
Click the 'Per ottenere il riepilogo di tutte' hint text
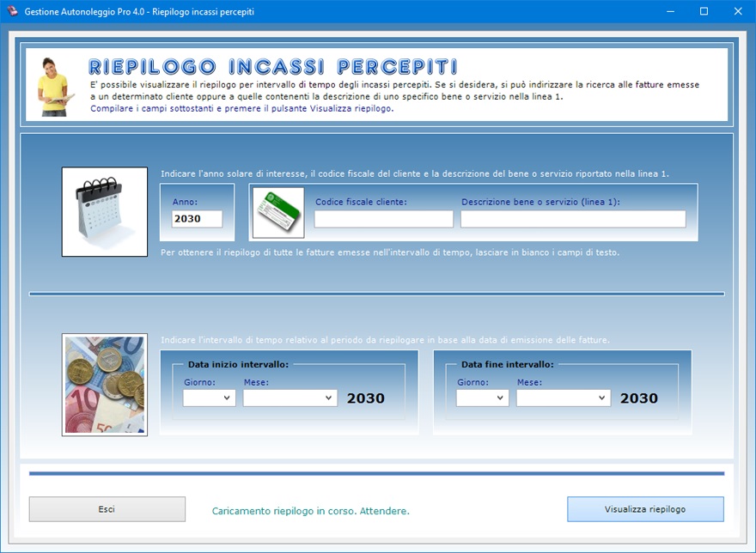[x=389, y=252]
